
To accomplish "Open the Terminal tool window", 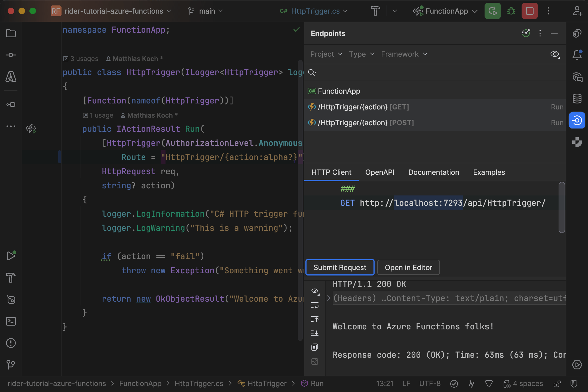I will point(11,321).
